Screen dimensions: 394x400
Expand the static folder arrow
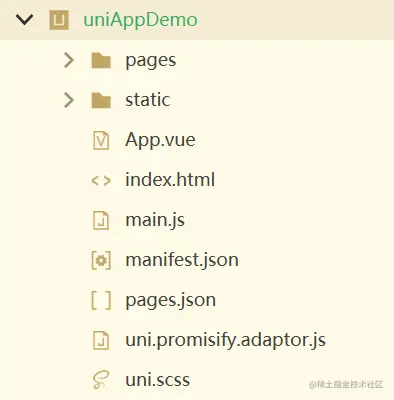point(69,100)
